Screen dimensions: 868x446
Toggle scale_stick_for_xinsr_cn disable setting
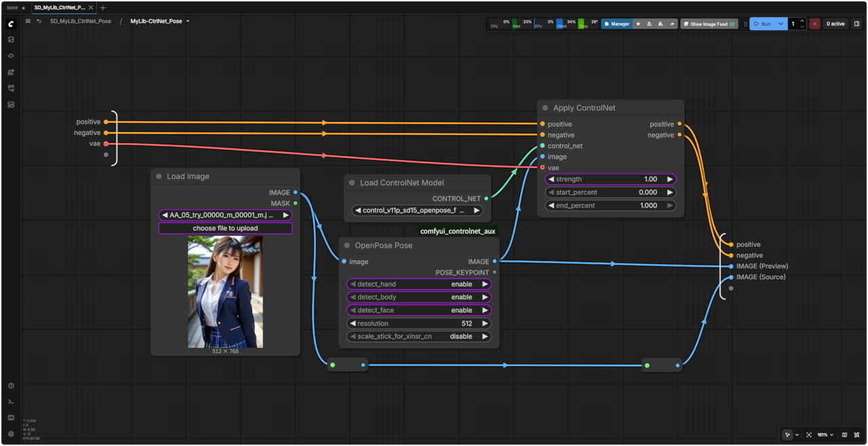click(x=418, y=336)
